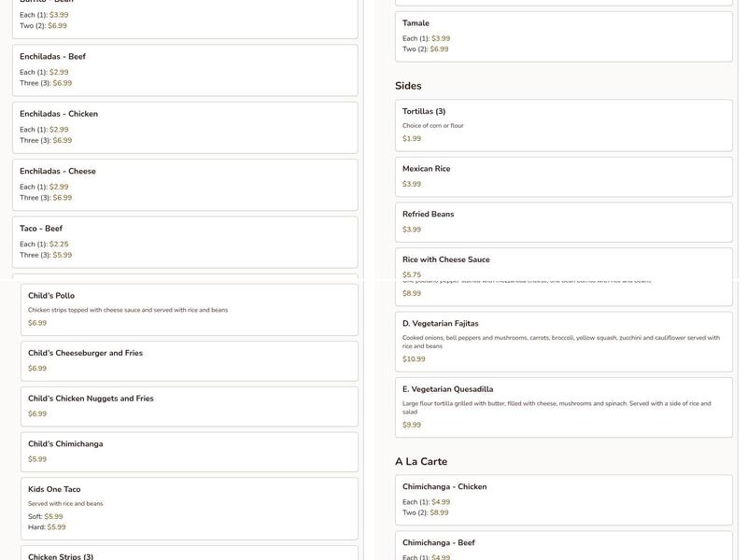The image size is (747, 560).
Task: Choose the Enchiladas - Cheese item
Action: click(x=184, y=184)
